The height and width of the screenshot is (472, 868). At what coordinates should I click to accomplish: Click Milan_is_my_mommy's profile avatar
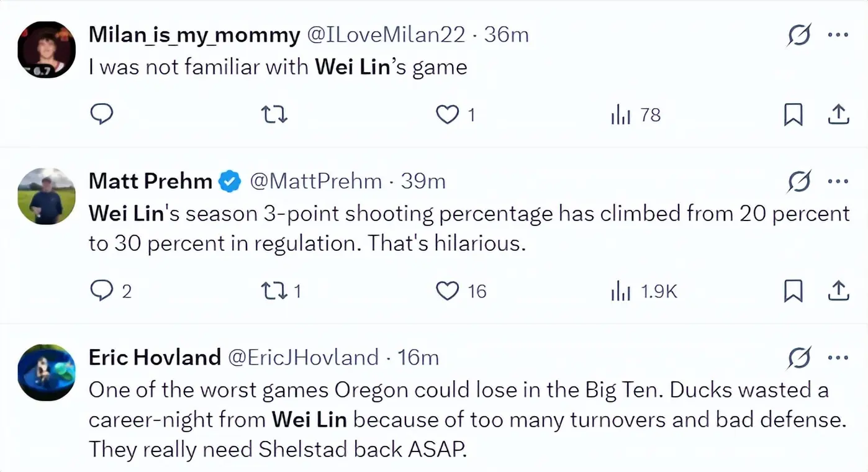coord(47,50)
